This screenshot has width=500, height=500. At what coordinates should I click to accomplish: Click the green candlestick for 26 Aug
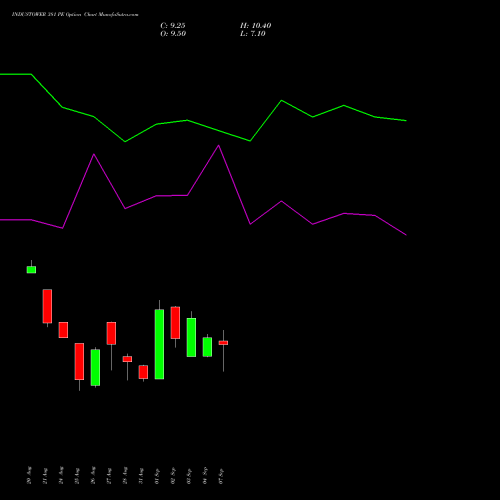pyautogui.click(x=95, y=367)
